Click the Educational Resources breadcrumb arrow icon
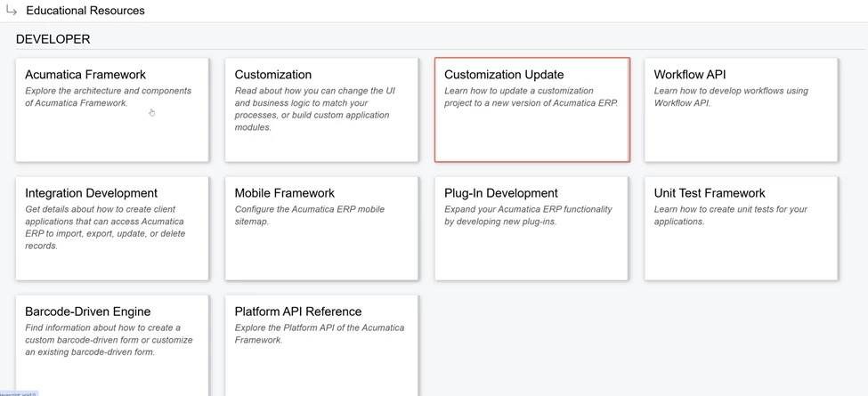 coord(11,10)
